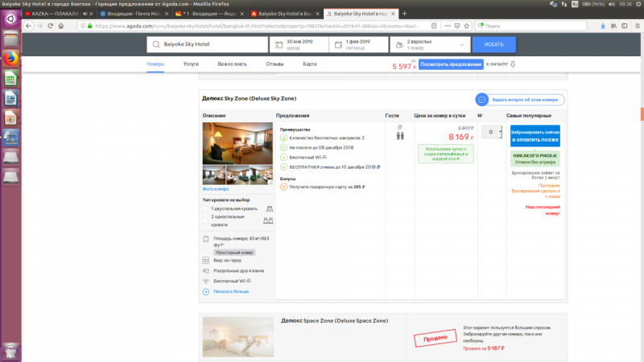Open LibreOffice Impress from the dock

coord(10,117)
